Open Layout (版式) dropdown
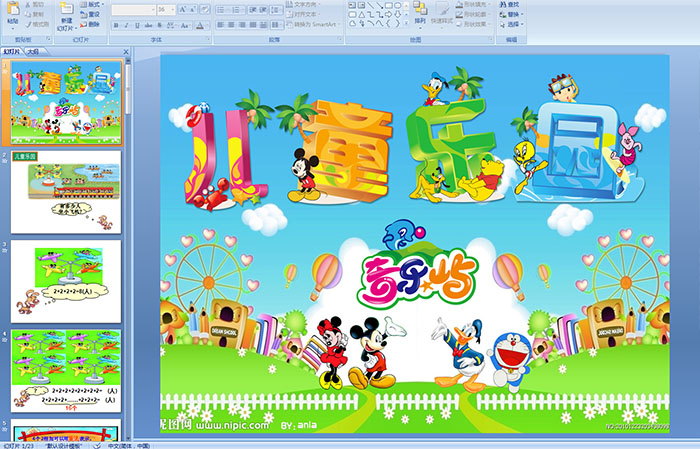 coord(92,4)
